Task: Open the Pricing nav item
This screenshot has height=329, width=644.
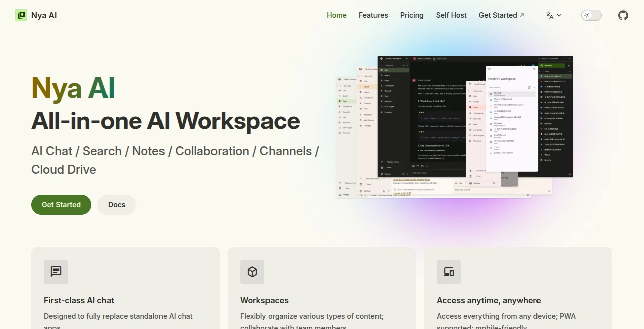Action: (x=412, y=15)
